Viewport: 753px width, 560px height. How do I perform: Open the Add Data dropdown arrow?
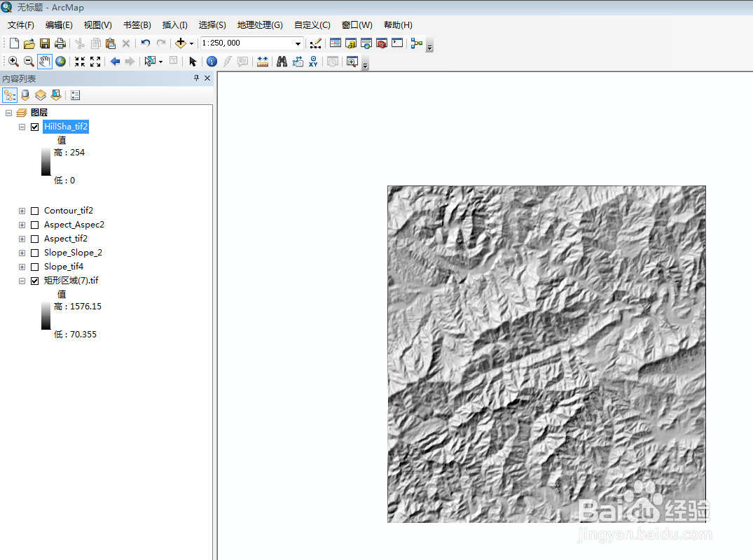point(192,43)
